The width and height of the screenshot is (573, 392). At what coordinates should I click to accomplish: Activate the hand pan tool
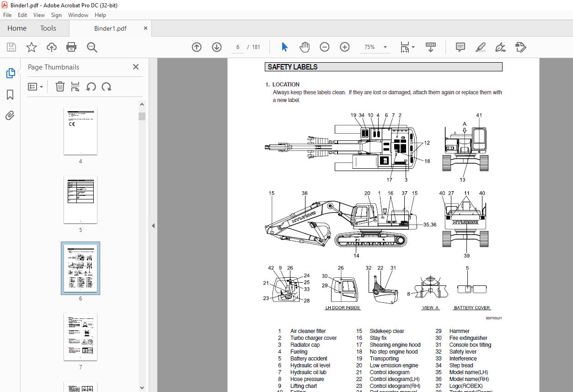(x=305, y=47)
